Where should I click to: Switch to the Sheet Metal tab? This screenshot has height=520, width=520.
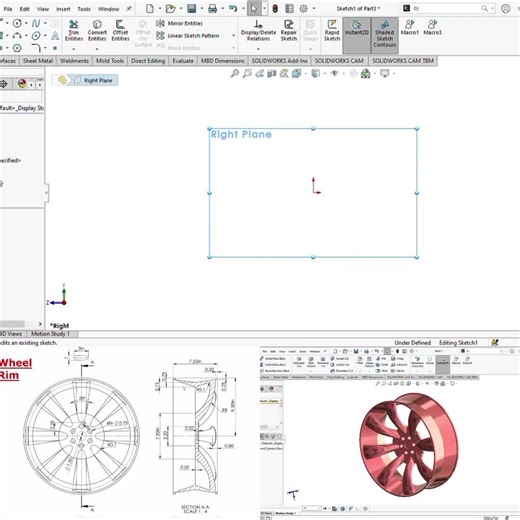(x=38, y=61)
